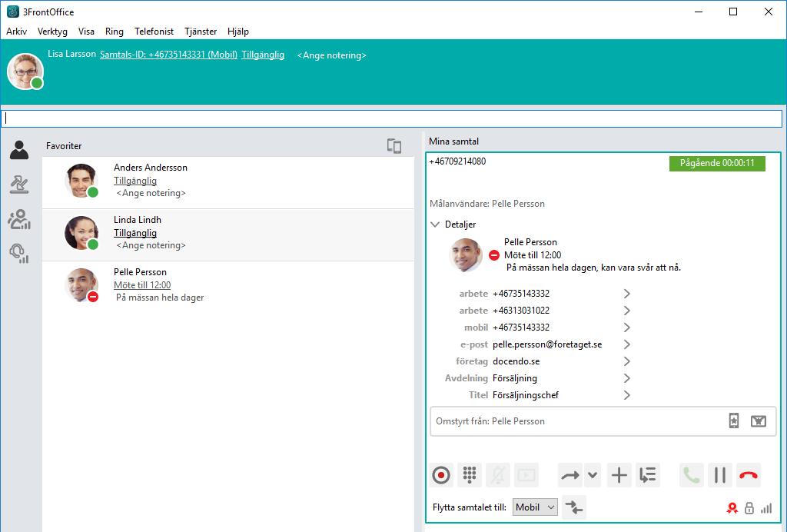Open the switchboard desk sidebar icon

tap(19, 185)
